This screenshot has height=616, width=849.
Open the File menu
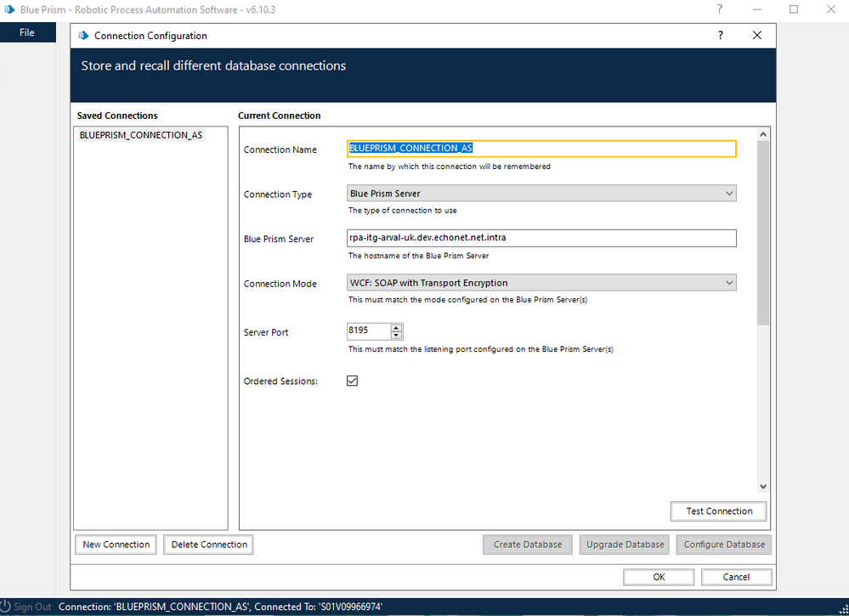click(x=27, y=32)
